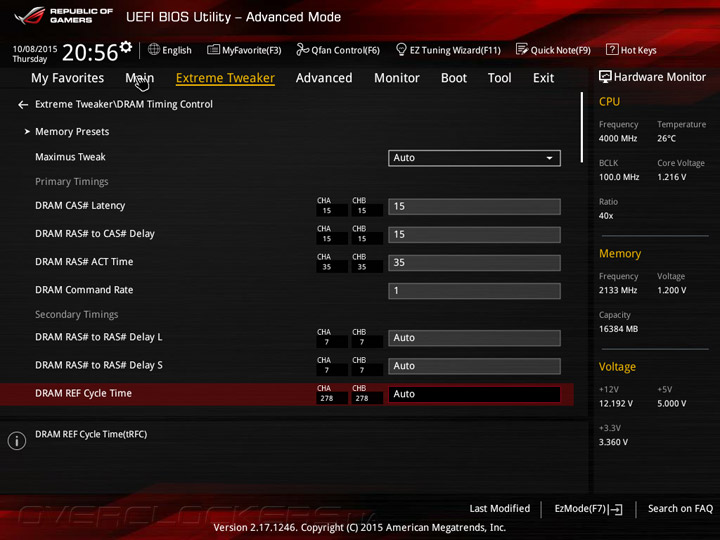
Task: Click the CHA 278 value for REF Cycle Time
Action: pyautogui.click(x=327, y=399)
